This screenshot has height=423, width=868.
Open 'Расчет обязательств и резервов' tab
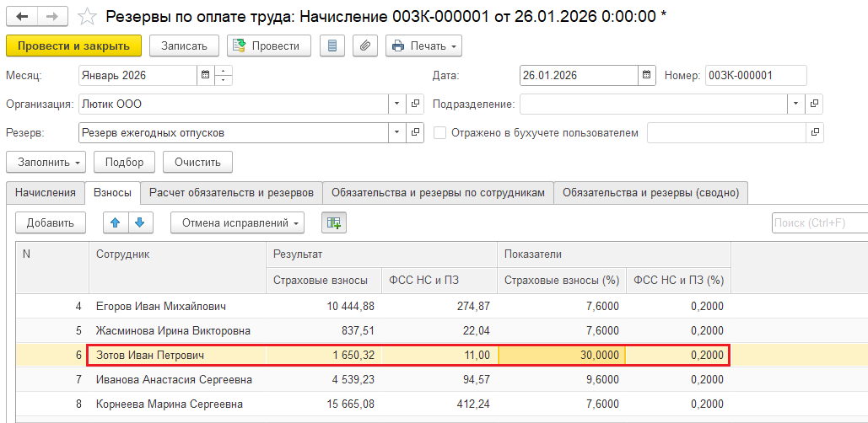pyautogui.click(x=231, y=193)
